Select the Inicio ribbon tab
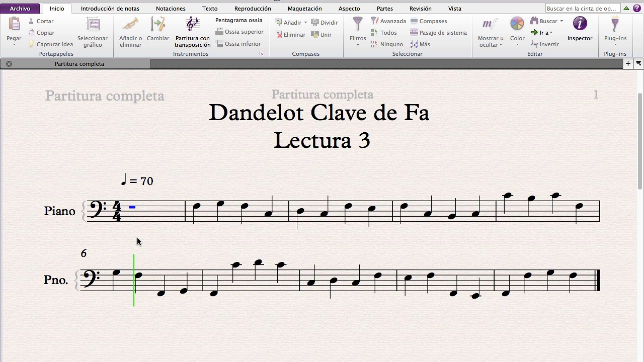The height and width of the screenshot is (362, 644). tap(57, 9)
